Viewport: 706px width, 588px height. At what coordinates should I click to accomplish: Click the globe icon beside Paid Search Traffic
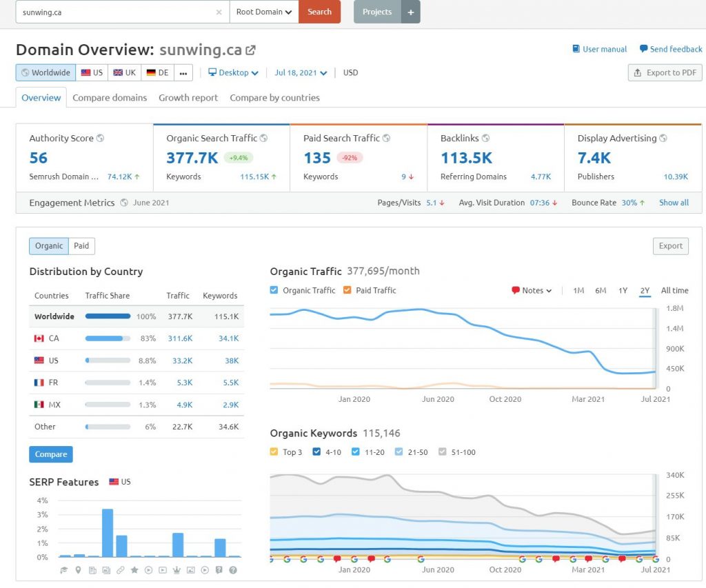click(x=386, y=139)
